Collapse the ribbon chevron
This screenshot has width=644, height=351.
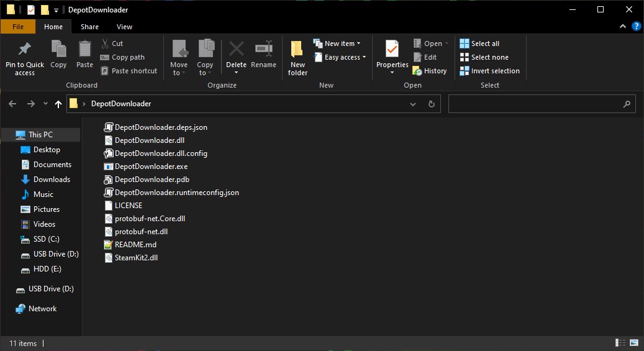pos(623,26)
